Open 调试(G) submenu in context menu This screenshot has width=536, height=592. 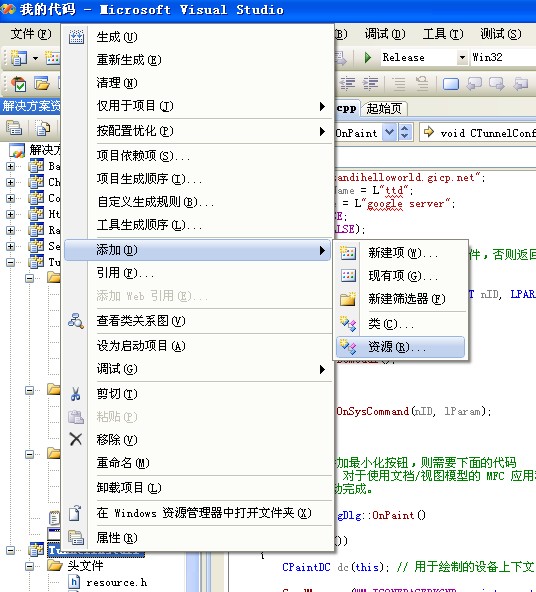point(198,369)
